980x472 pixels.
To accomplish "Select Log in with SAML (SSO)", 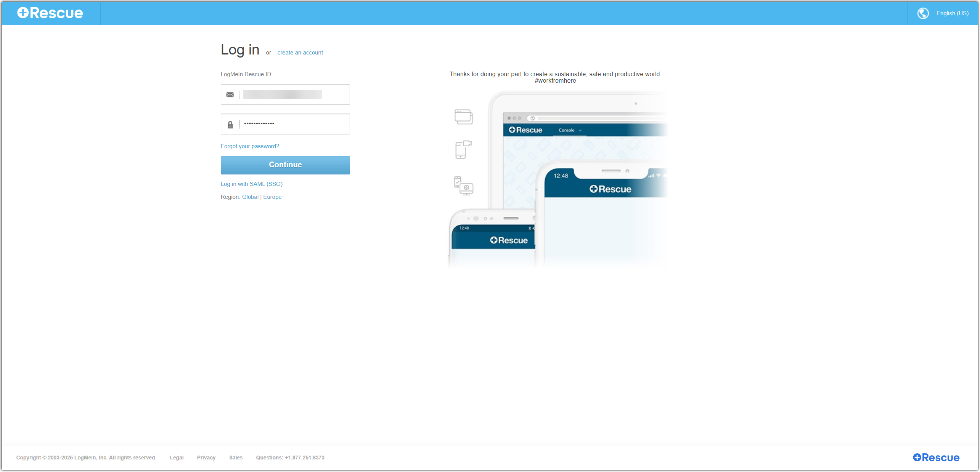I will click(252, 184).
